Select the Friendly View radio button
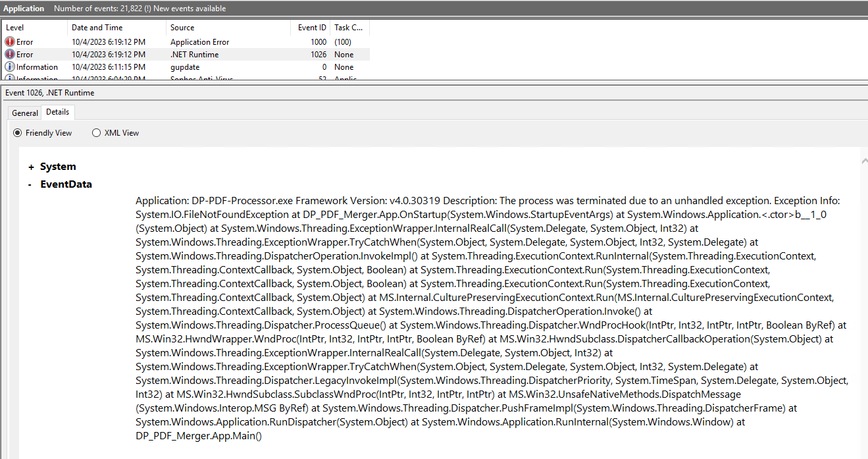 (x=18, y=133)
